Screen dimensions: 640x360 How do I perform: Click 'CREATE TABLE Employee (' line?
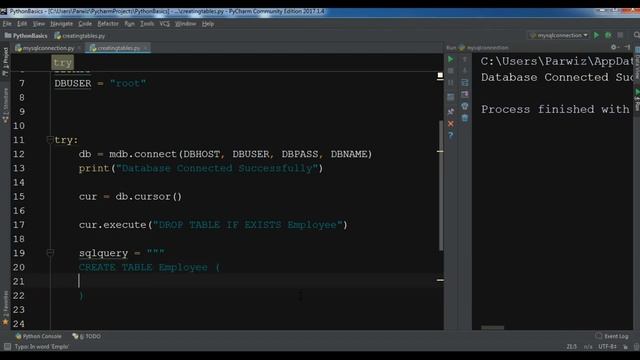(x=149, y=267)
